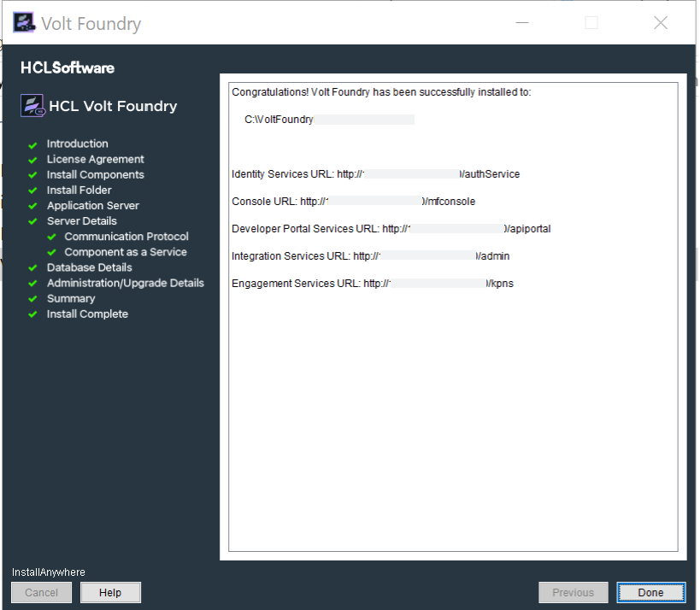700x610 pixels.
Task: Click the checkmark next to Administration/Upgrade Details
Action: click(32, 284)
